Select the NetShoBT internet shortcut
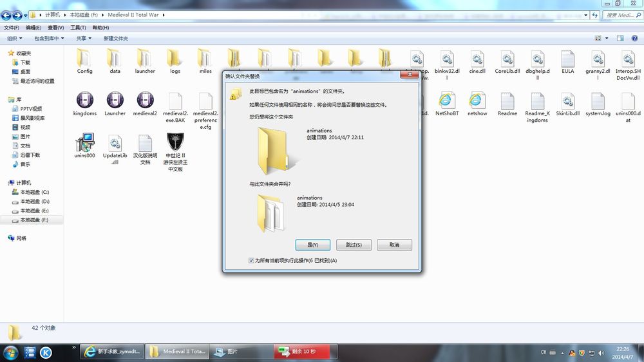 447,104
